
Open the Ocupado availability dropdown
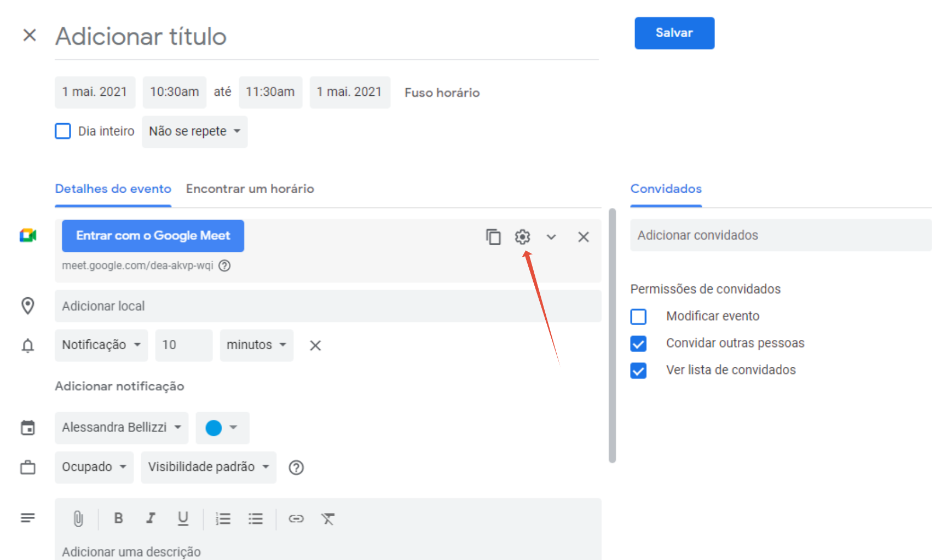point(94,467)
